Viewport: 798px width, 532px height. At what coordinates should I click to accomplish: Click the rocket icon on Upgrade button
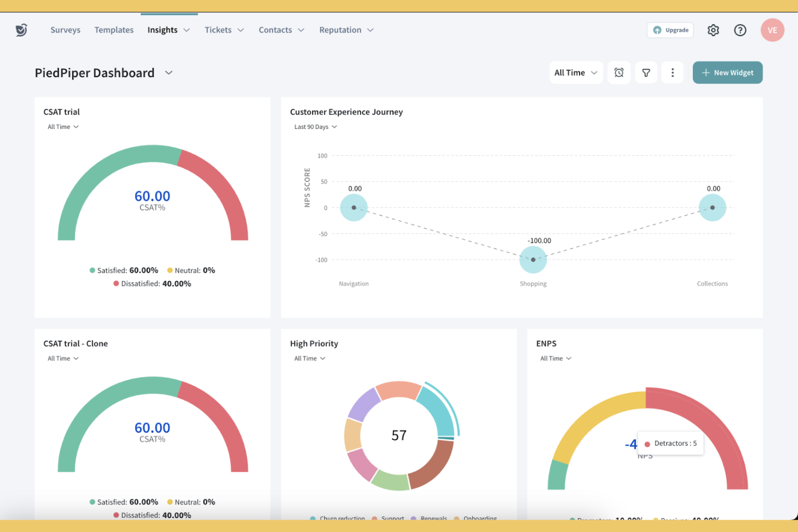click(657, 30)
